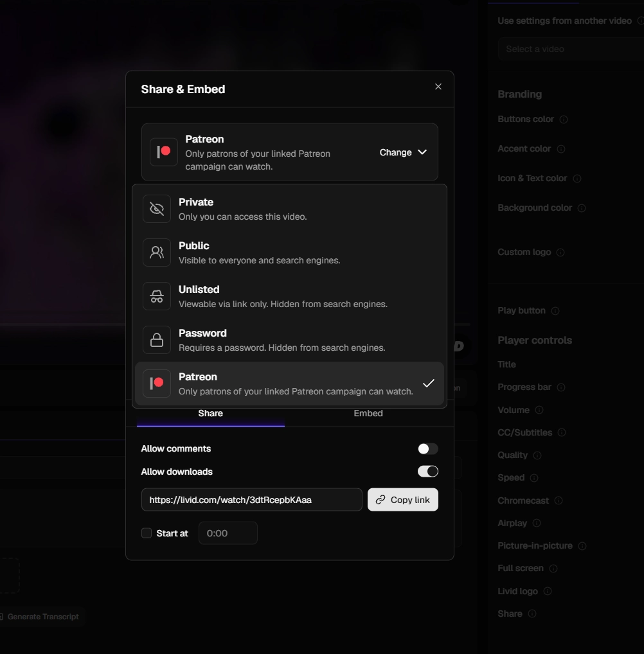Select the Unlisted visibility option
Image resolution: width=644 pixels, height=654 pixels.
(289, 297)
